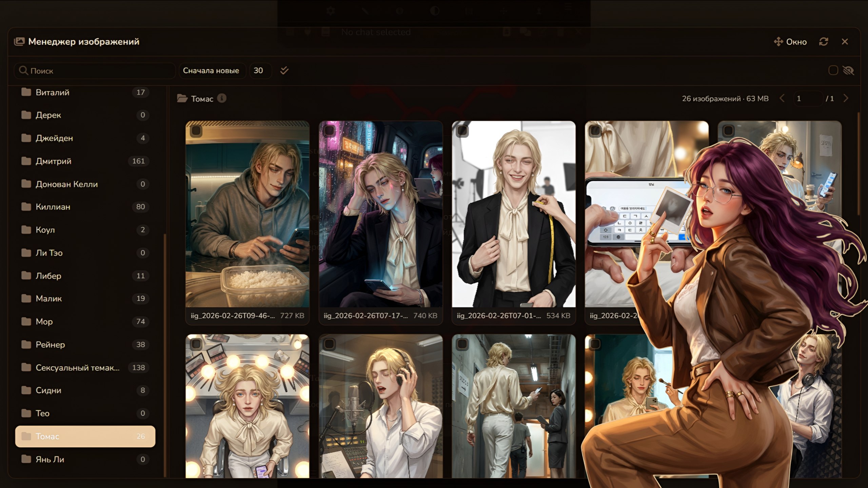Open the Дерек folder
This screenshot has height=488, width=868.
pyautogui.click(x=85, y=115)
